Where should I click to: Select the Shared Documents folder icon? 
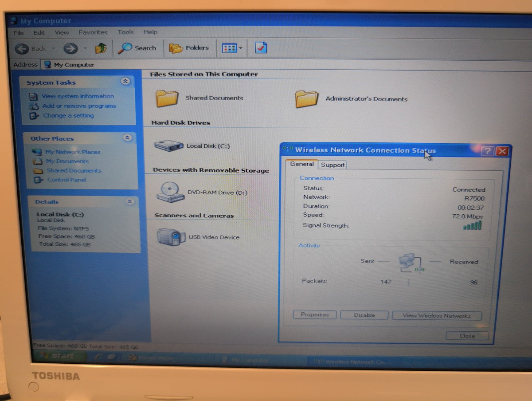click(167, 98)
